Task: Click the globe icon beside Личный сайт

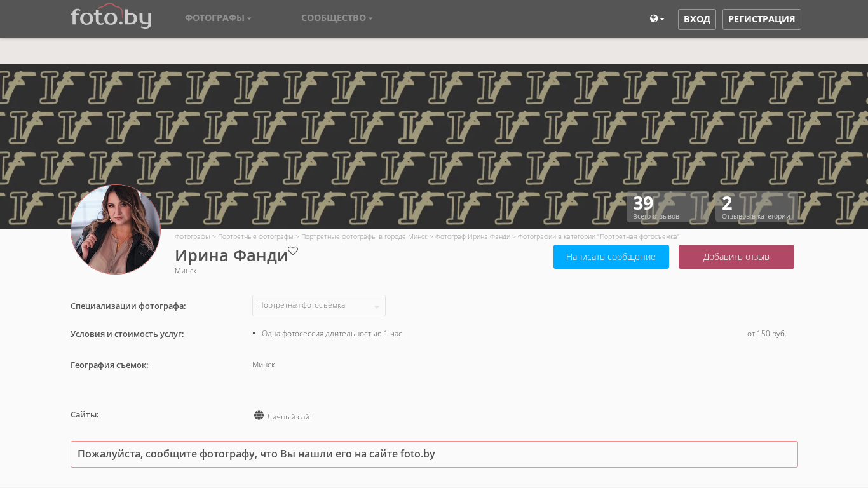Action: 259,416
